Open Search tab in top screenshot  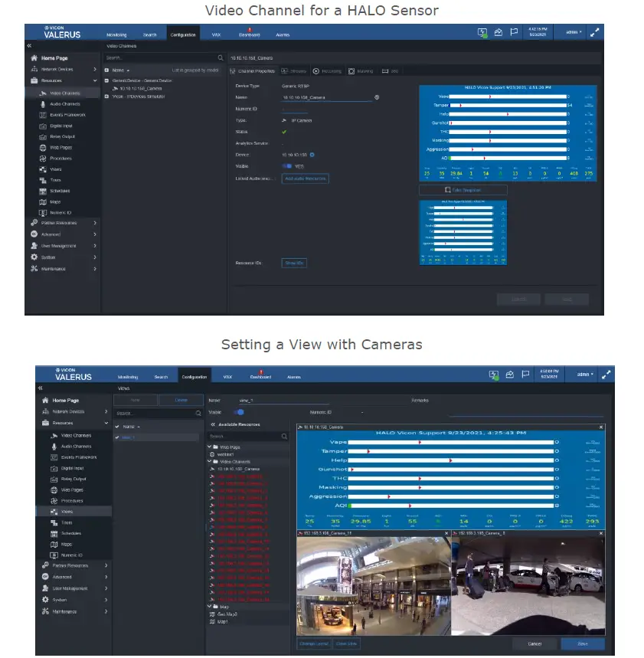click(x=150, y=34)
